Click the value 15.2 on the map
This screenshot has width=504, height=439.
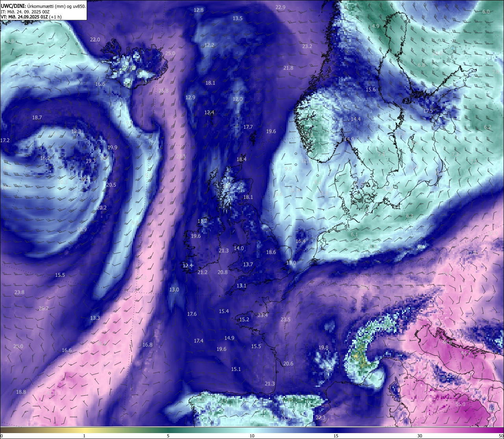coord(244,319)
